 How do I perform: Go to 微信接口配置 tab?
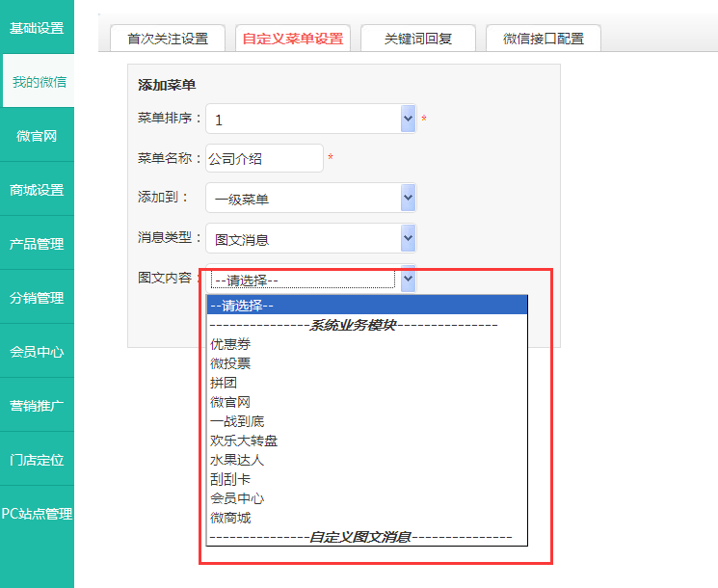(543, 39)
